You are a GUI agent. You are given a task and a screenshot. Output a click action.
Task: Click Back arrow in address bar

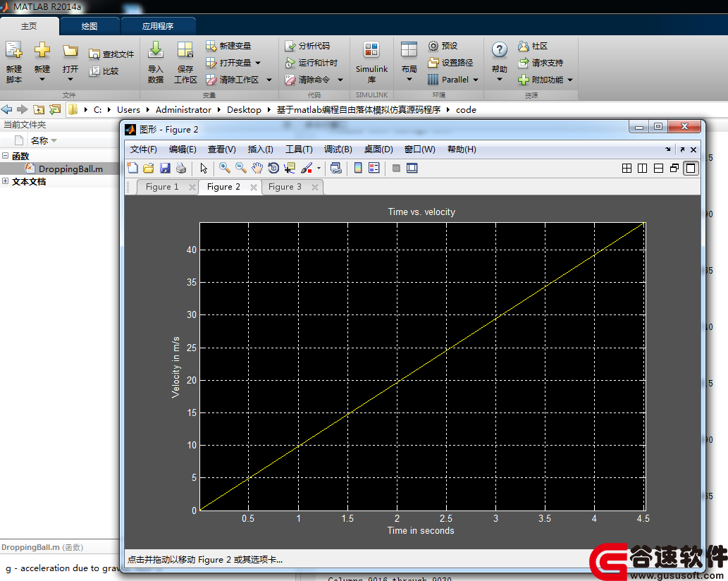pos(6,109)
